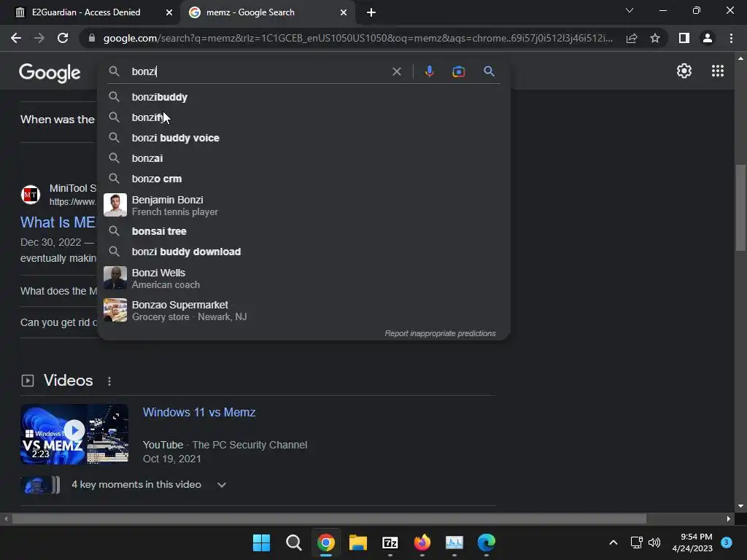Open the Videos section options menu
747x560 pixels.
click(x=109, y=381)
